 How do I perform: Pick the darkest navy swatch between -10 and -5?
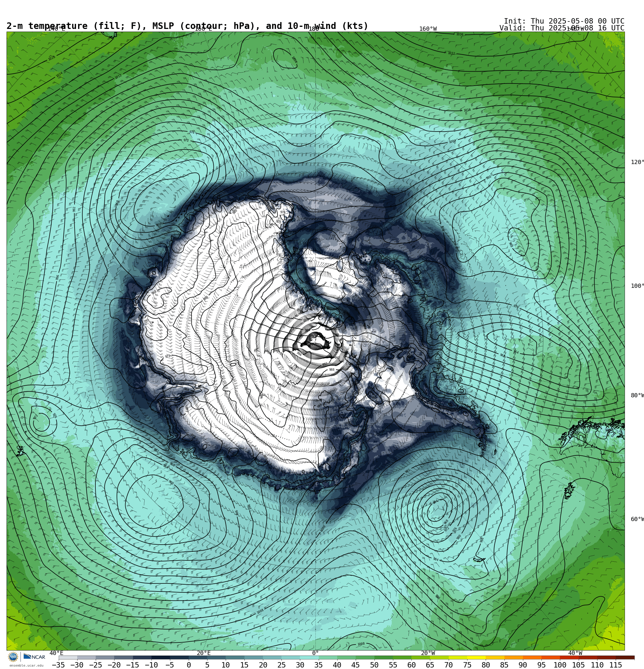pos(160,657)
